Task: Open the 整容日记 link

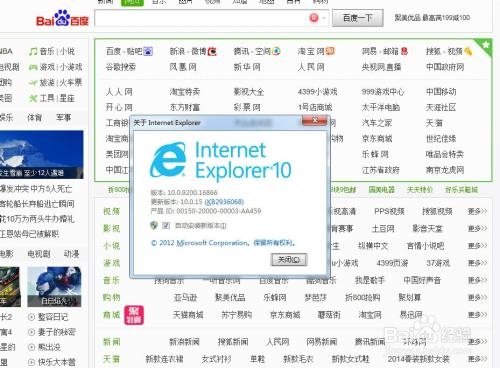Action: [53, 317]
